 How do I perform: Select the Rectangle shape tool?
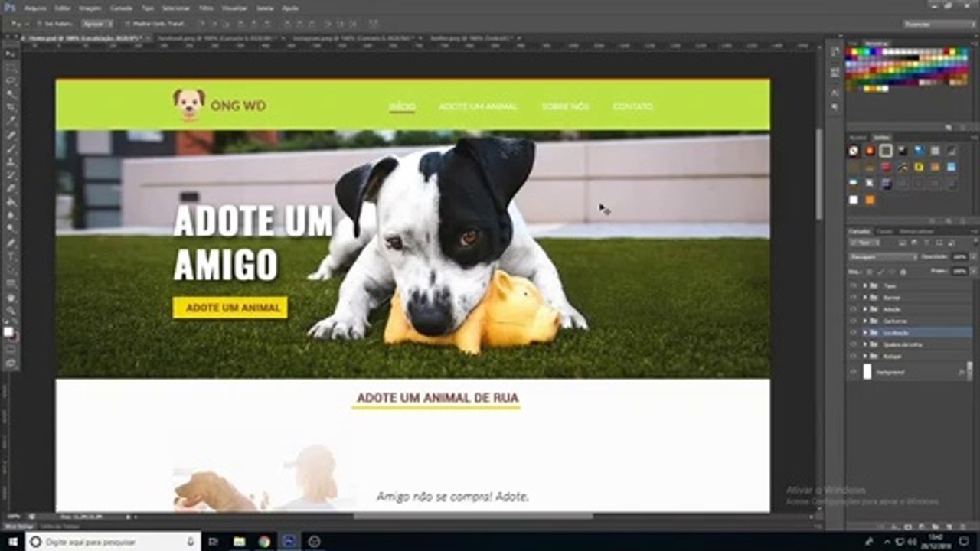pos(11,282)
